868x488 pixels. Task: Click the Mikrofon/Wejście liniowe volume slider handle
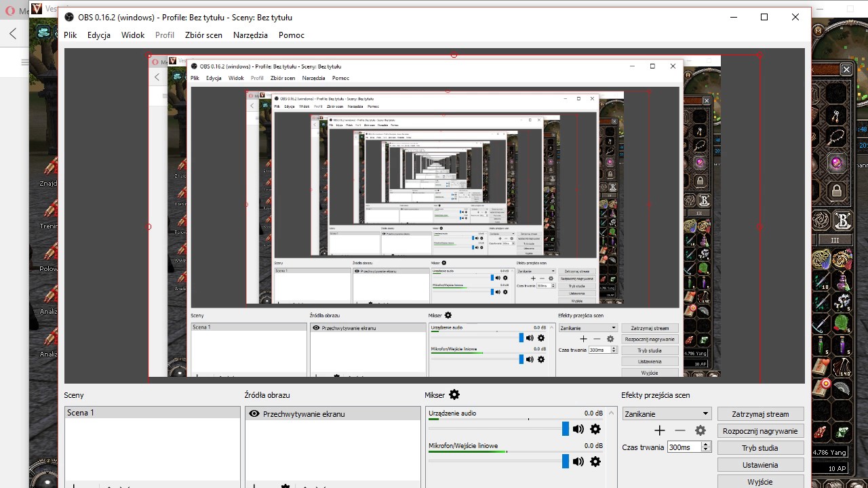coord(566,462)
